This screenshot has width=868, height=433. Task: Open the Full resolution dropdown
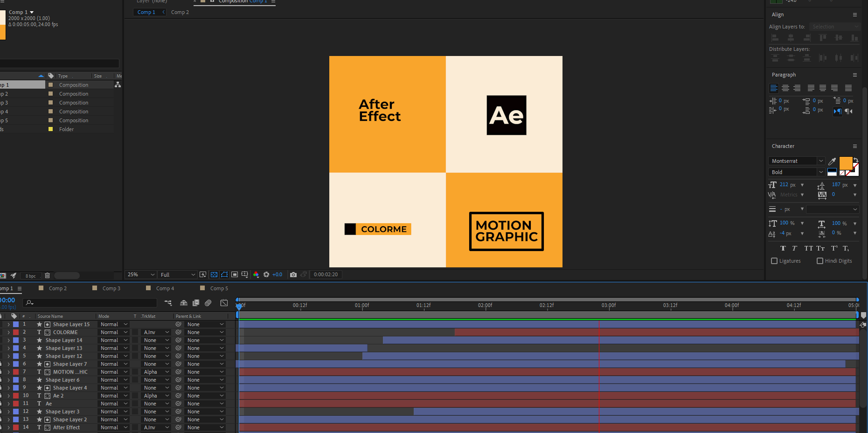pos(177,275)
